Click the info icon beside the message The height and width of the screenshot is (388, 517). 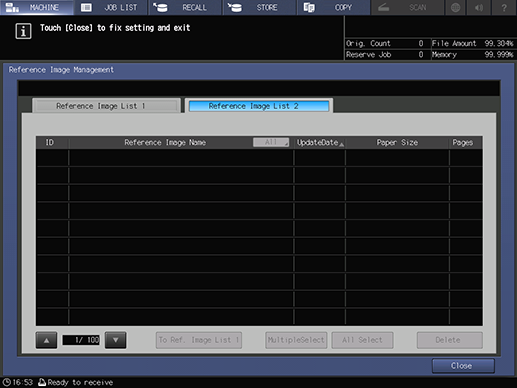coord(23,31)
